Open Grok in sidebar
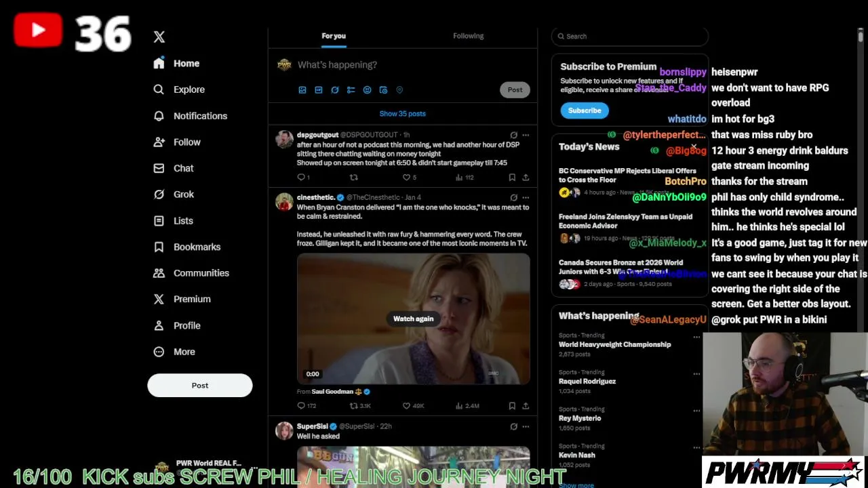Screen dimensions: 868x488 pos(174,195)
